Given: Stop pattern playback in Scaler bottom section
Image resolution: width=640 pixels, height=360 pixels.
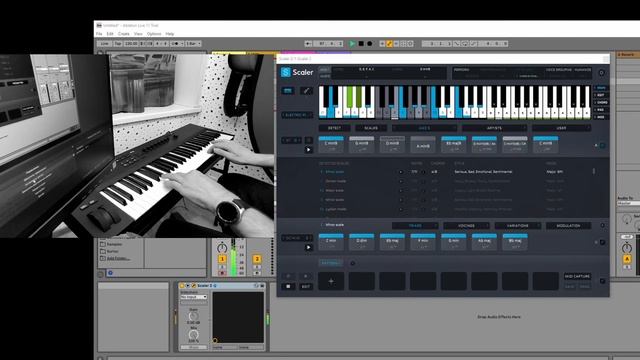Looking at the screenshot, I should (x=288, y=287).
